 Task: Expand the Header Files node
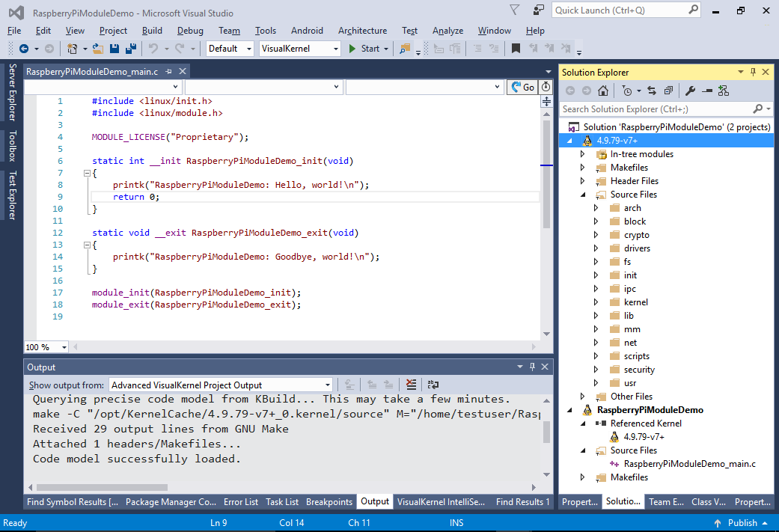pyautogui.click(x=583, y=181)
